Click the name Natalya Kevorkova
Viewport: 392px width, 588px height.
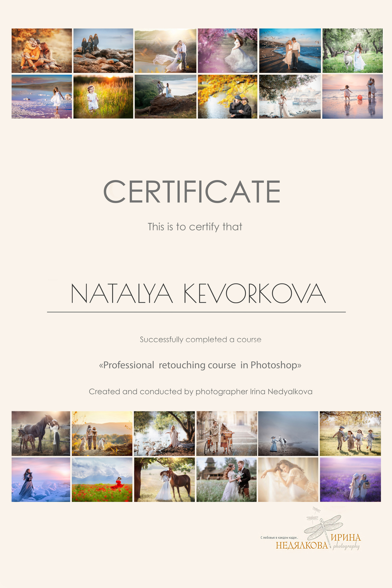[198, 294]
